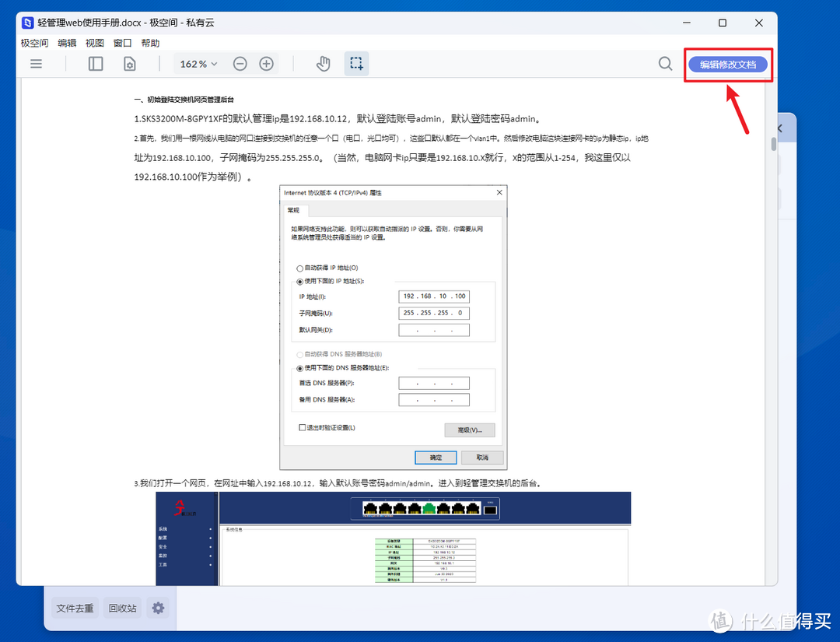Click the paragraph line starting 2.首先

(x=391, y=139)
